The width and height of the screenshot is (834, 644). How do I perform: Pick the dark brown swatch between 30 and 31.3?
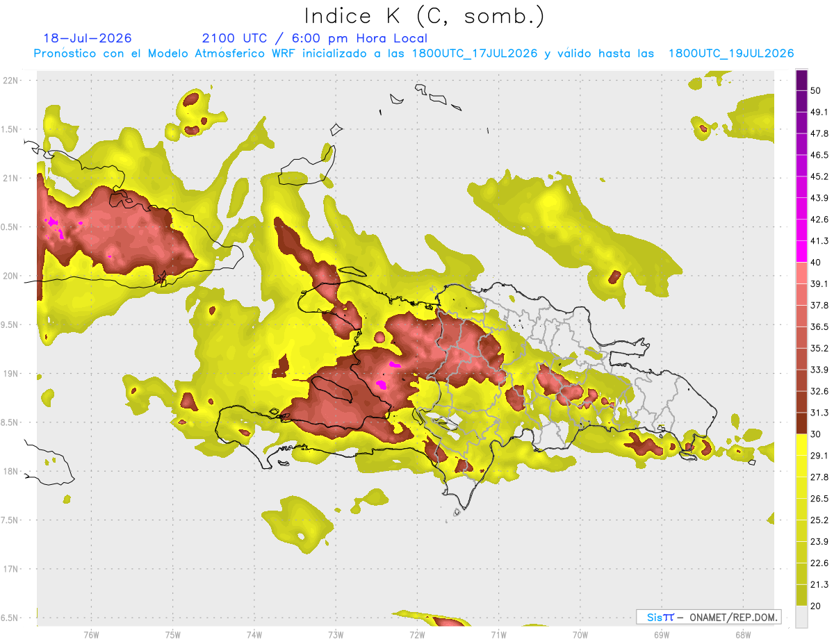801,423
